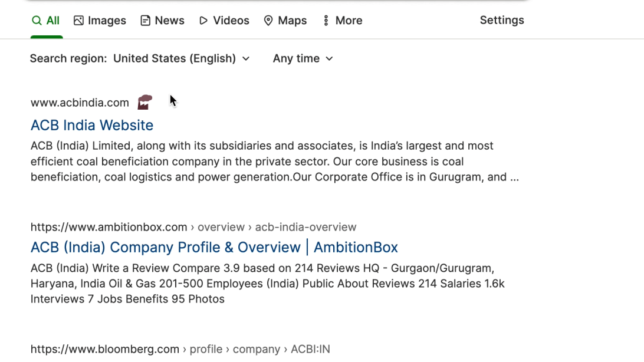Image resolution: width=644 pixels, height=362 pixels.
Task: Open the ACB (India) Company Profile AmbitionBox result
Action: (215, 248)
